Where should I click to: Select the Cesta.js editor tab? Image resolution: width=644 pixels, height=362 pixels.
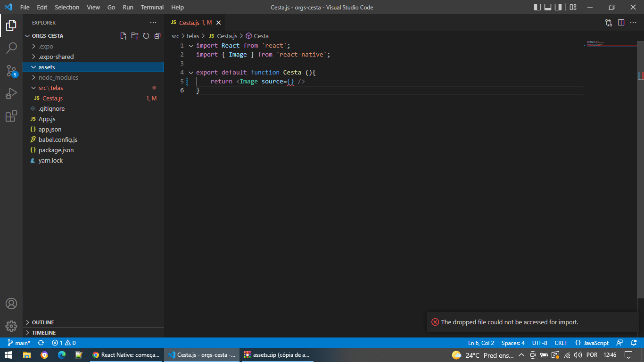point(190,23)
